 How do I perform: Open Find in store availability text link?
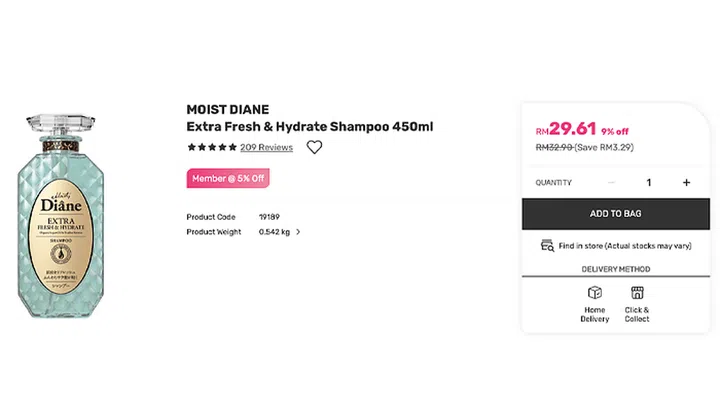pos(625,245)
